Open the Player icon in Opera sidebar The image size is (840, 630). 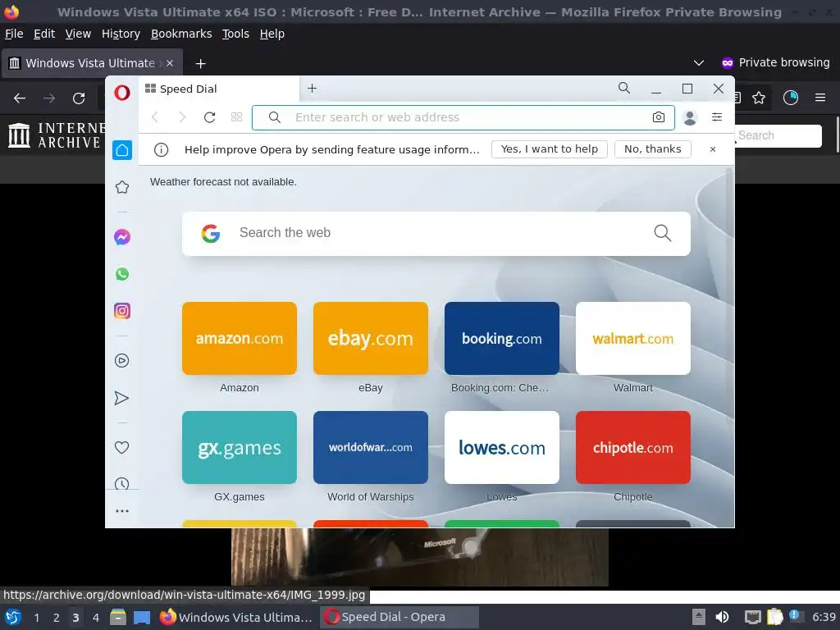(122, 361)
